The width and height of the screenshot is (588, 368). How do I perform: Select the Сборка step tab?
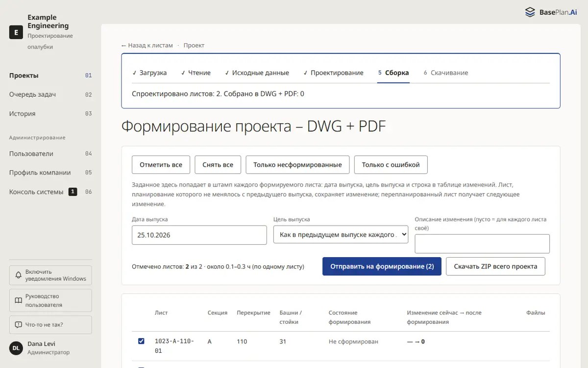tap(393, 73)
